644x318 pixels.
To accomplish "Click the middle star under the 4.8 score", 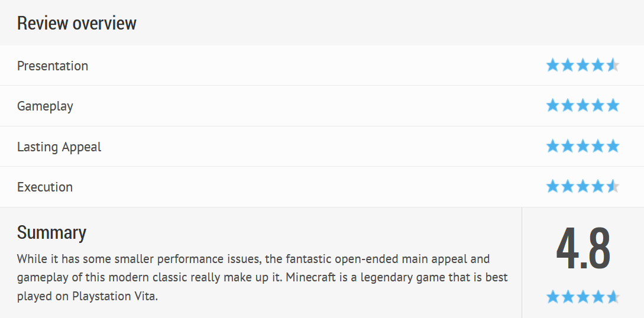I will tap(583, 296).
